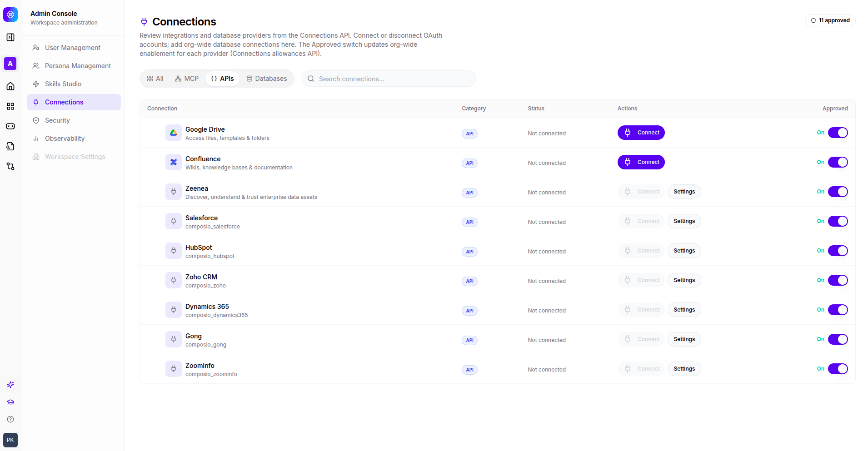Open Settings for Dynamics 365

(684, 310)
